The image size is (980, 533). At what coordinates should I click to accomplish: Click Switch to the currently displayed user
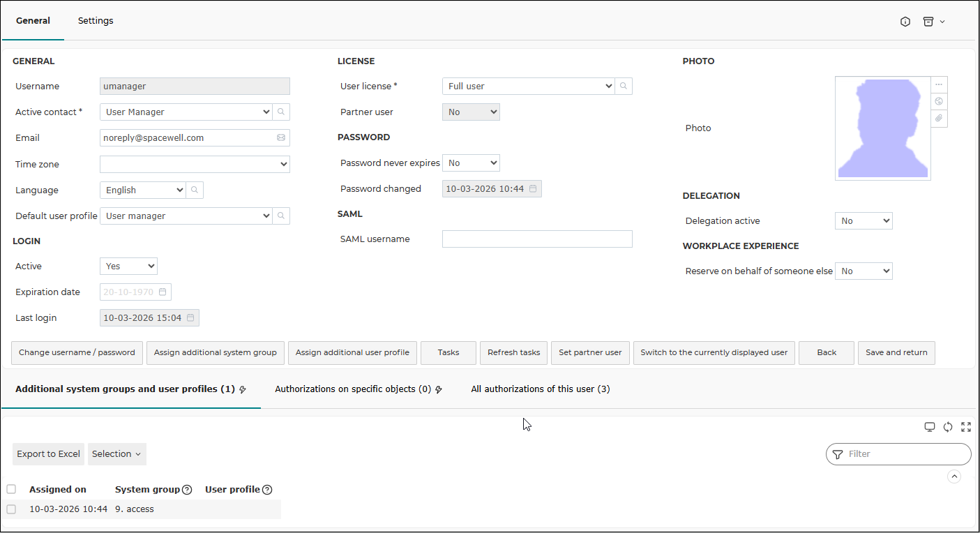click(714, 353)
